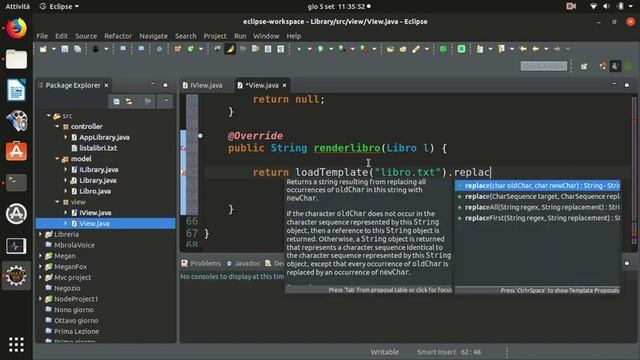Expand the Libreria project
640x360 pixels.
pyautogui.click(x=40, y=234)
